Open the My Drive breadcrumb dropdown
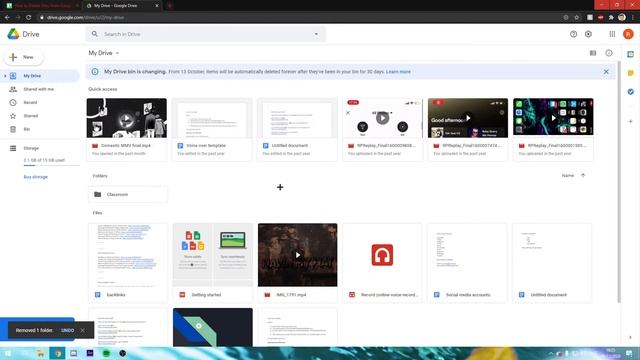This screenshot has height=360, width=640. (x=104, y=53)
